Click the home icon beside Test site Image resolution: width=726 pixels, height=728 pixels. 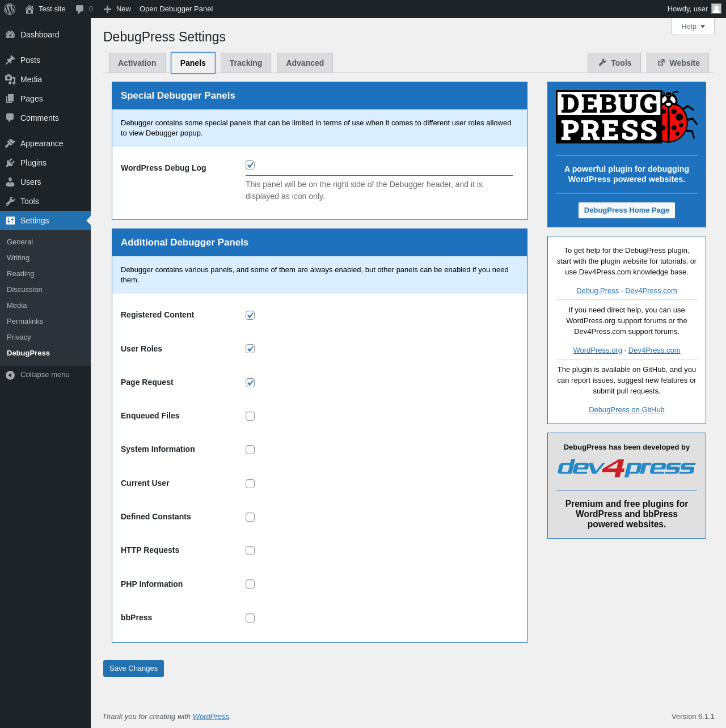[x=29, y=9]
